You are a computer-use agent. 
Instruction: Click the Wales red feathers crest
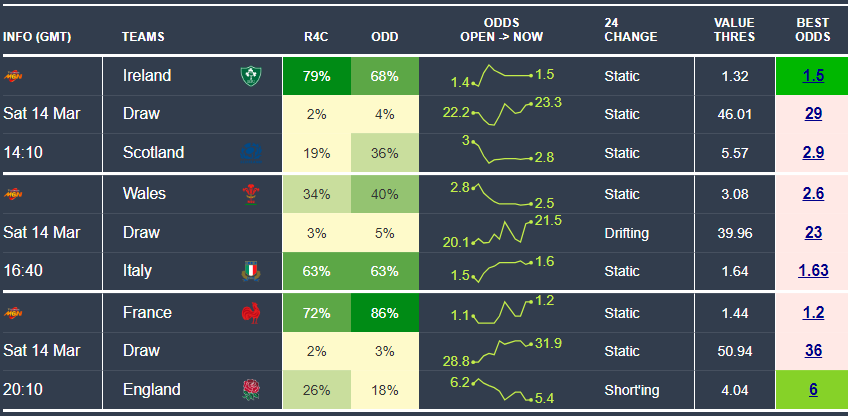248,193
